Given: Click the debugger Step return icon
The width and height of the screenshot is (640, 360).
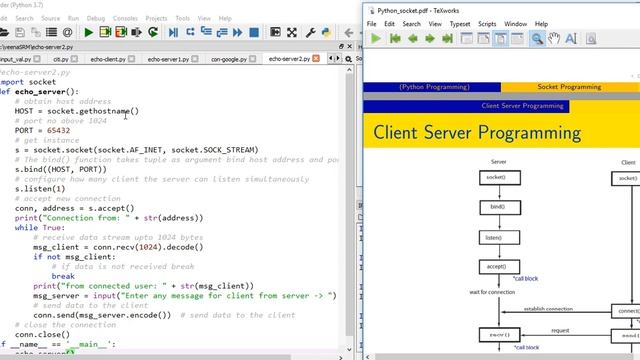Looking at the screenshot, I should [x=222, y=32].
